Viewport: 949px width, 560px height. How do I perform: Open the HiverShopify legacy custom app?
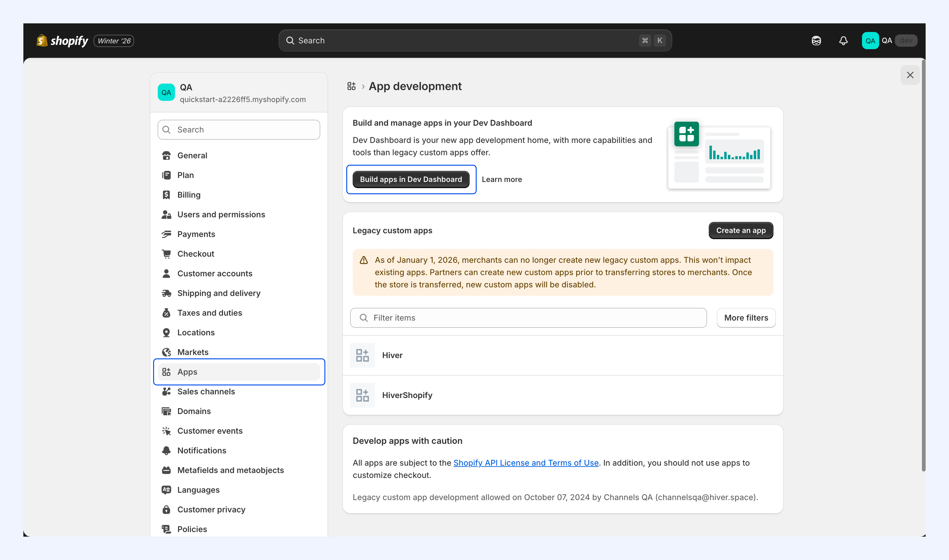[x=562, y=395]
